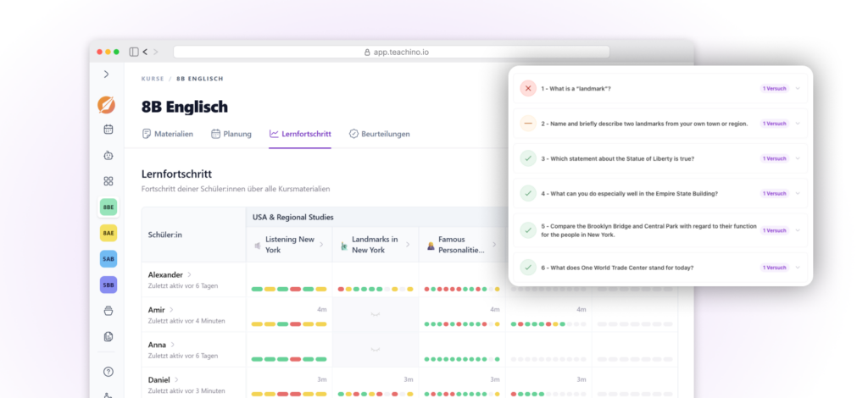This screenshot has height=398, width=868.
Task: Click the app.teachino.io address bar
Action: click(x=392, y=52)
